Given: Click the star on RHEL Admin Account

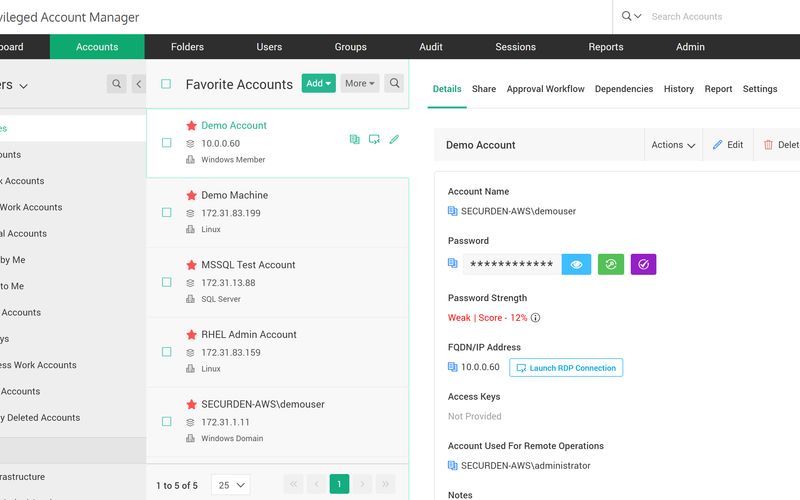Looking at the screenshot, I should click(191, 335).
